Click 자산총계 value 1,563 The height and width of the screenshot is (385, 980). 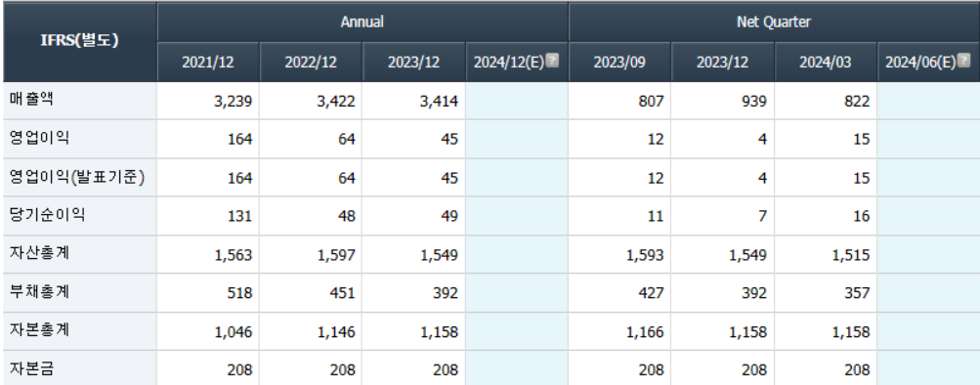(234, 255)
